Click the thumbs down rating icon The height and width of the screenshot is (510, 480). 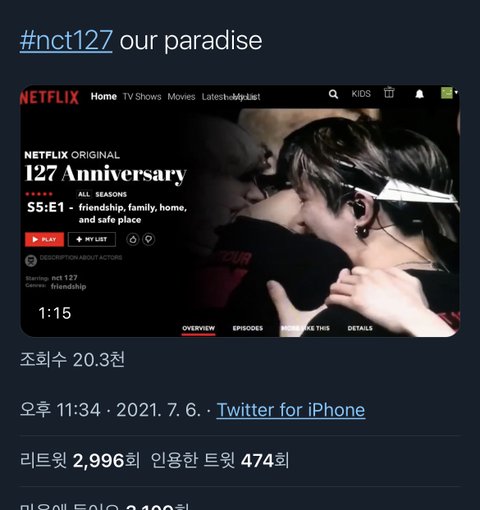click(x=149, y=239)
